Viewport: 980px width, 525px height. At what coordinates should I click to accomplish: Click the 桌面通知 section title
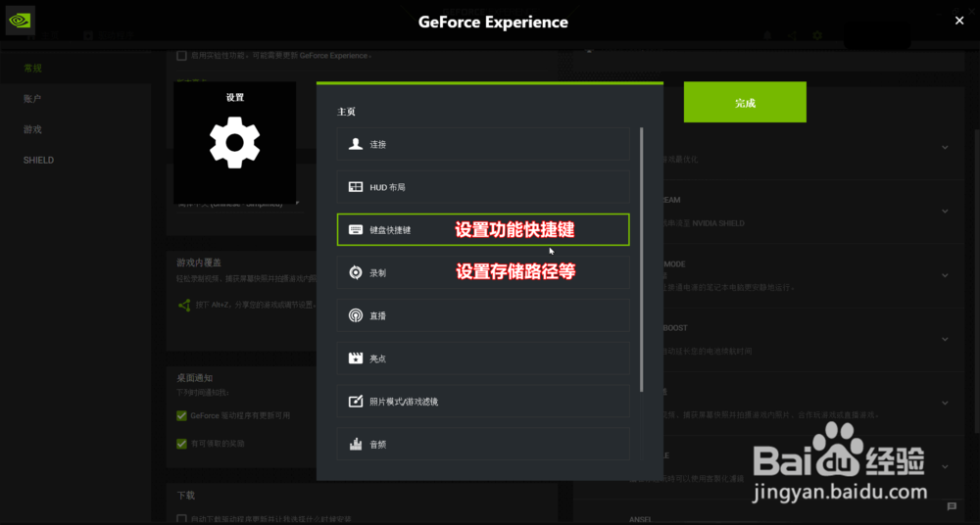click(195, 378)
